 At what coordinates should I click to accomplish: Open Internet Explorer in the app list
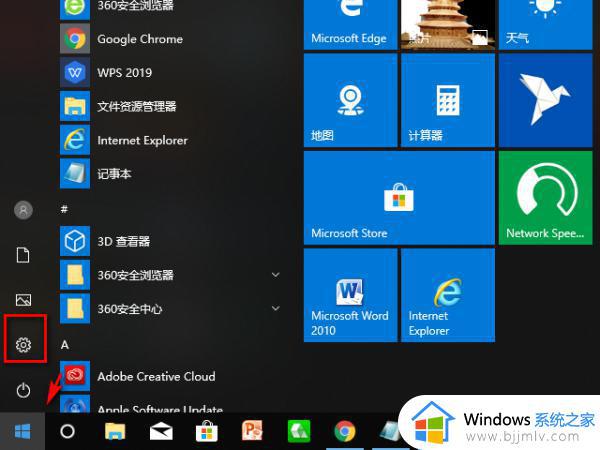tap(171, 140)
